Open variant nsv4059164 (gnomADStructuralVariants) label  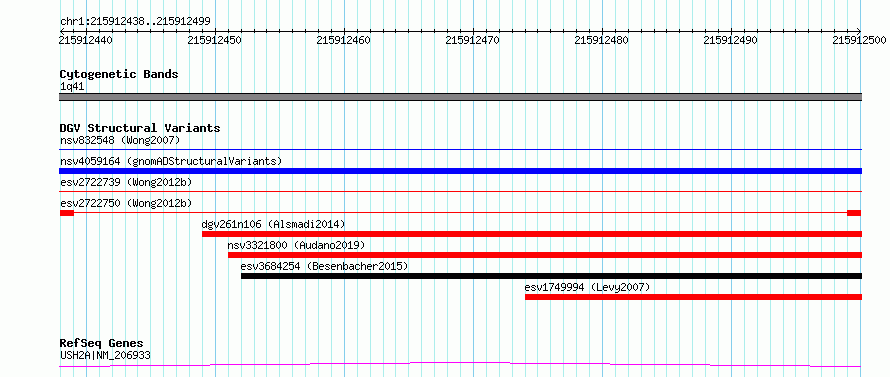(x=171, y=161)
